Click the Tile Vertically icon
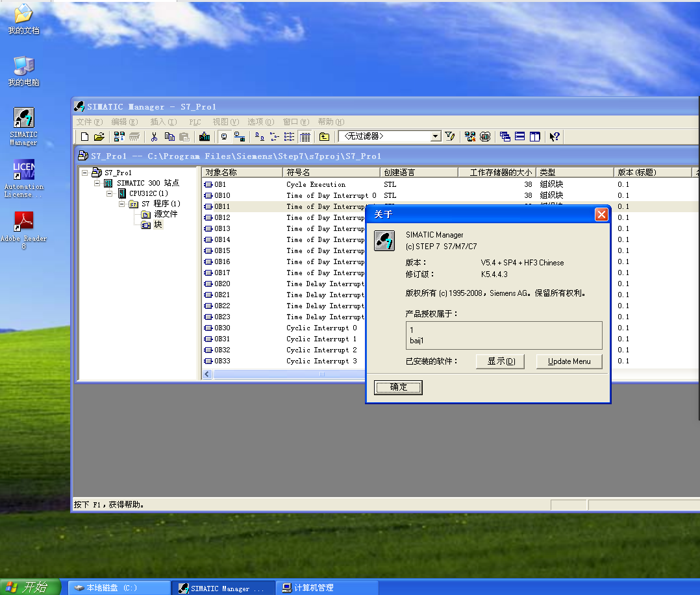700x595 pixels. [x=535, y=136]
